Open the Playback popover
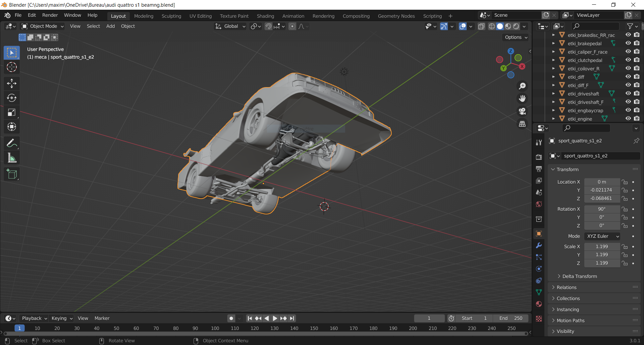 (34, 318)
